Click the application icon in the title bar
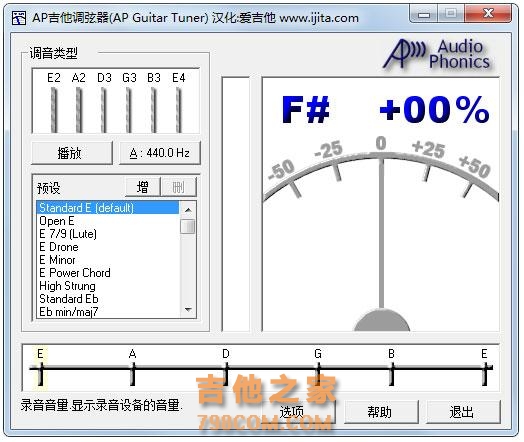524x442 pixels. pyautogui.click(x=19, y=18)
